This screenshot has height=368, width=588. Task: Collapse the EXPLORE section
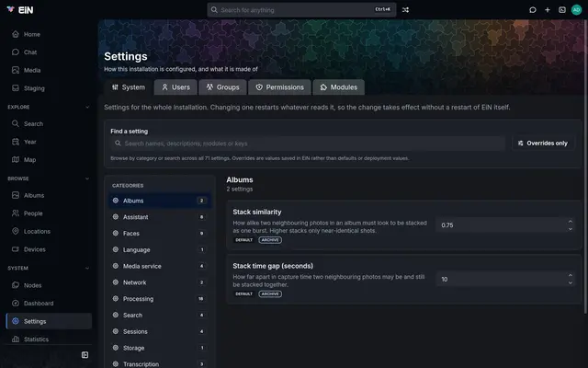pyautogui.click(x=87, y=107)
